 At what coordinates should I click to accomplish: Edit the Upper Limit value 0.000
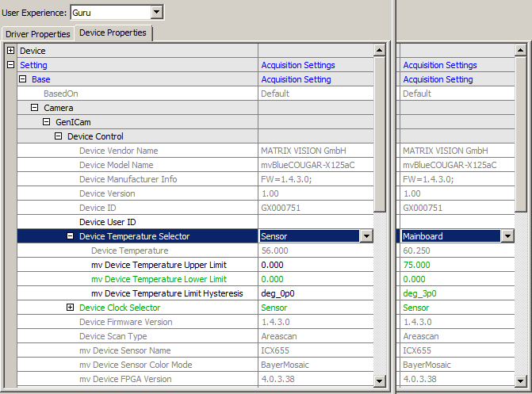(x=315, y=265)
